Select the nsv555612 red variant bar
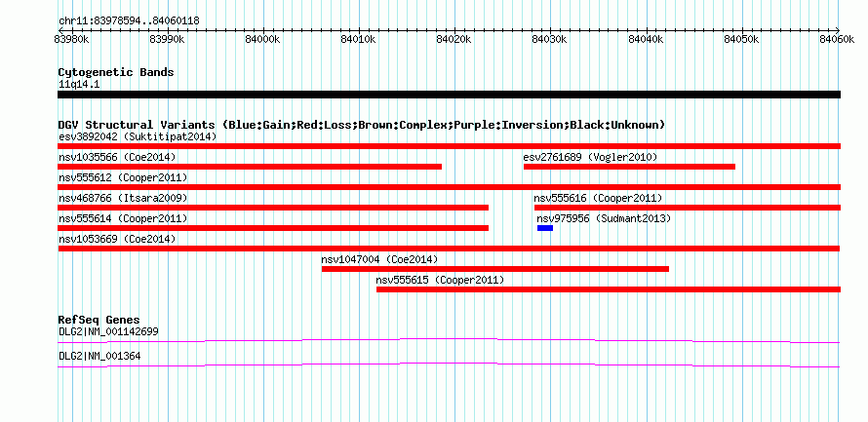This screenshot has width=868, height=422. click(x=449, y=187)
